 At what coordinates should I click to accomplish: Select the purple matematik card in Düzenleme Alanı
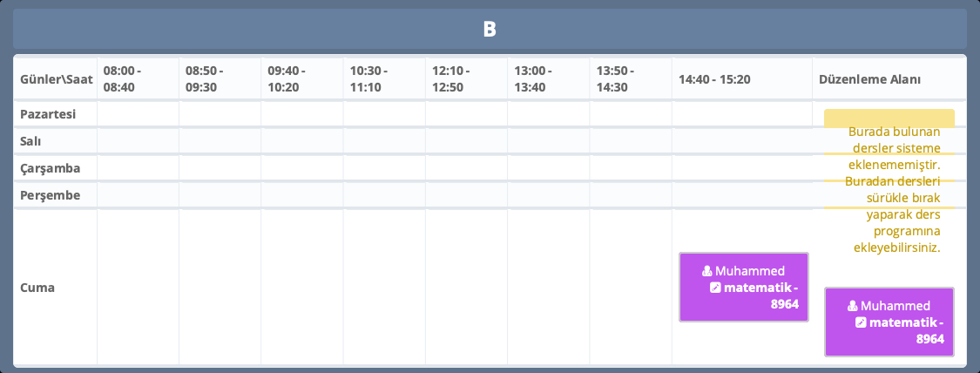point(889,322)
